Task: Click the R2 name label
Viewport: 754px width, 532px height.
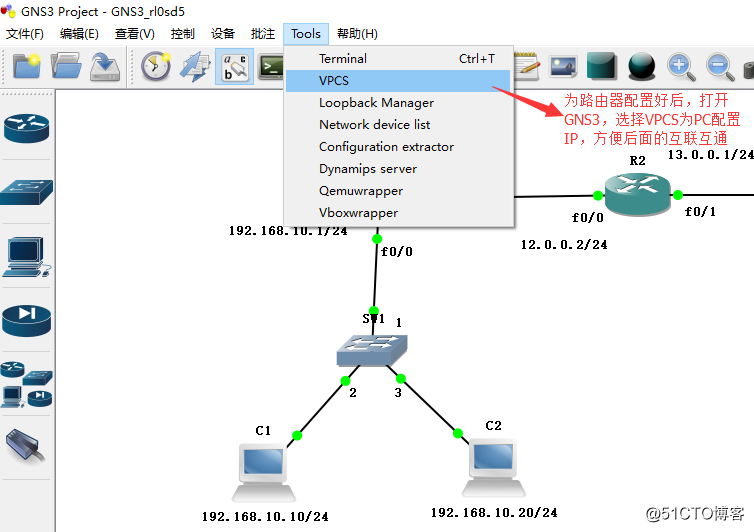Action: tap(638, 161)
